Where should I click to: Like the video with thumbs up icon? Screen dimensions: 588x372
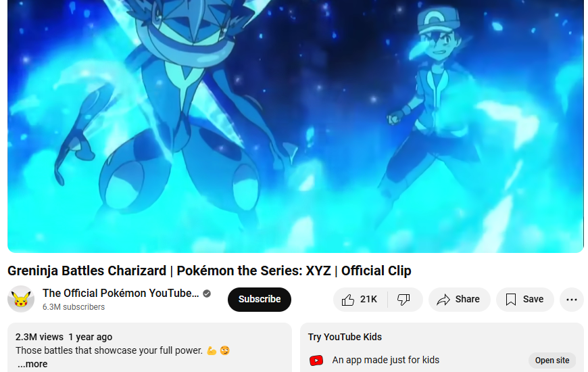[347, 299]
